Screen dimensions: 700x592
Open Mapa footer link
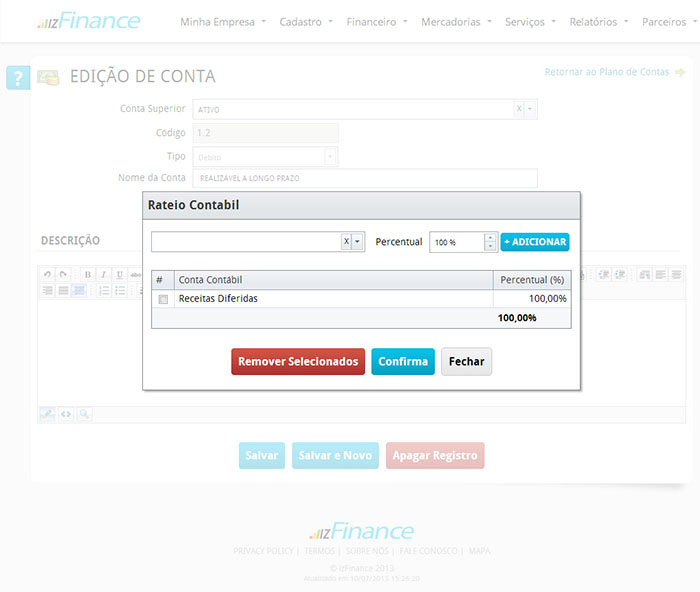tap(479, 551)
